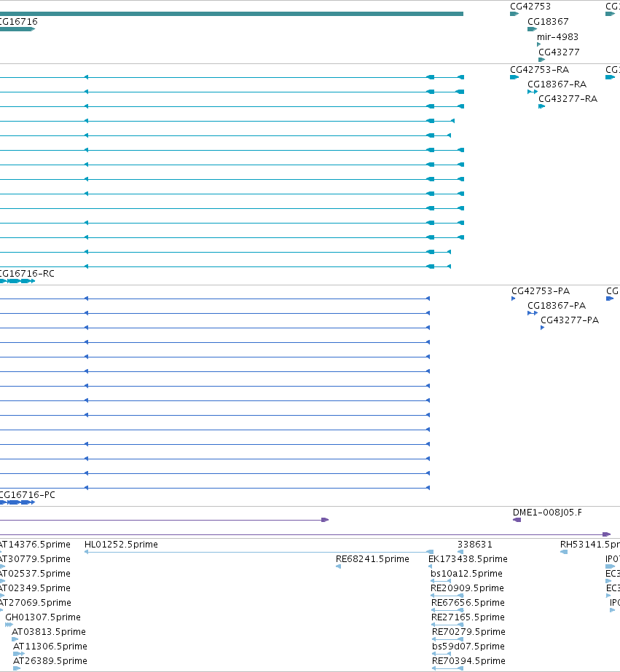The image size is (620, 672).
Task: Click the 338631 feature label
Action: click(474, 545)
